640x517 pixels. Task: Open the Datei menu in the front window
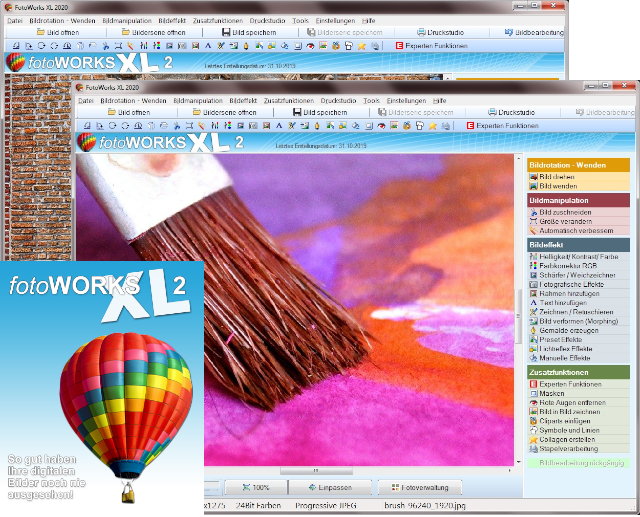point(86,101)
